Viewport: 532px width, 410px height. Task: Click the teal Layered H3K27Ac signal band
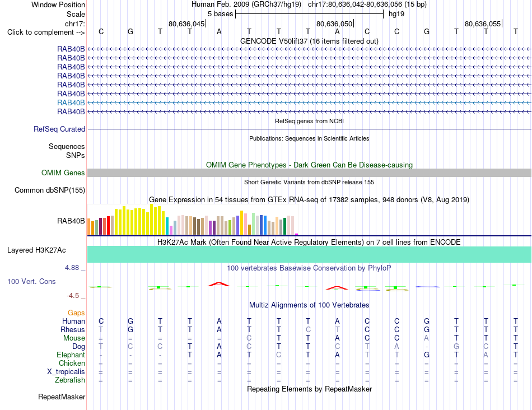pos(309,254)
